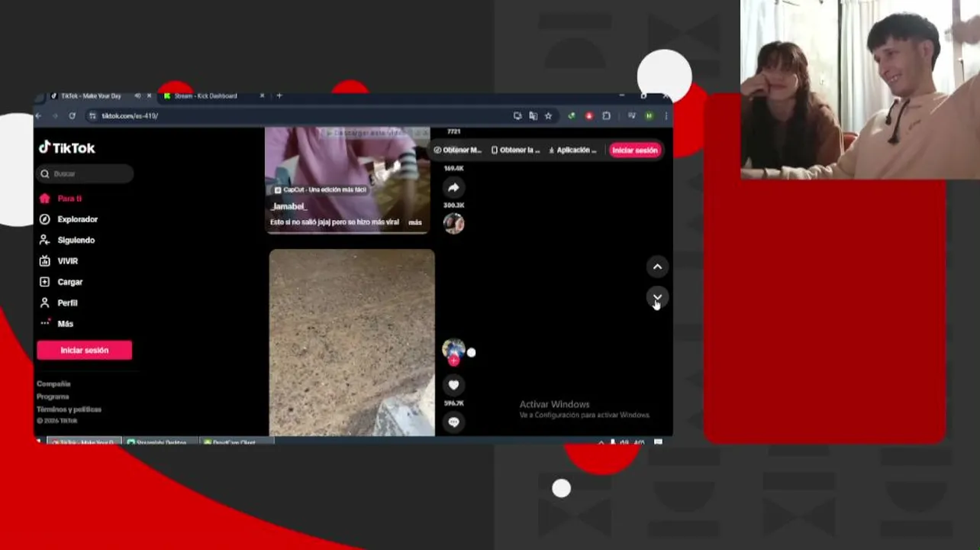Bookmark this page with star icon
Viewport: 980px width, 550px height.
(548, 116)
